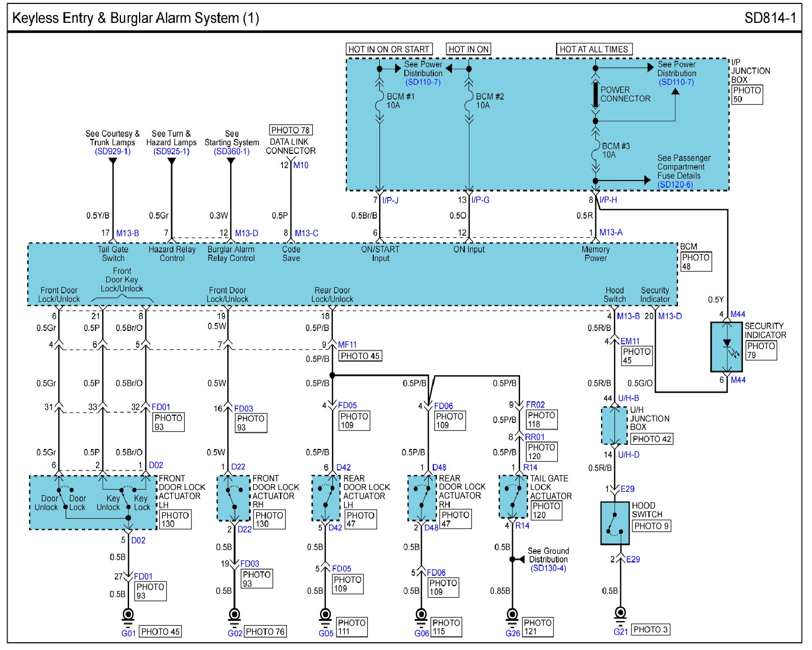Click the BCM #3 10A fuse symbol
The height and width of the screenshot is (650, 812).
coord(595,150)
